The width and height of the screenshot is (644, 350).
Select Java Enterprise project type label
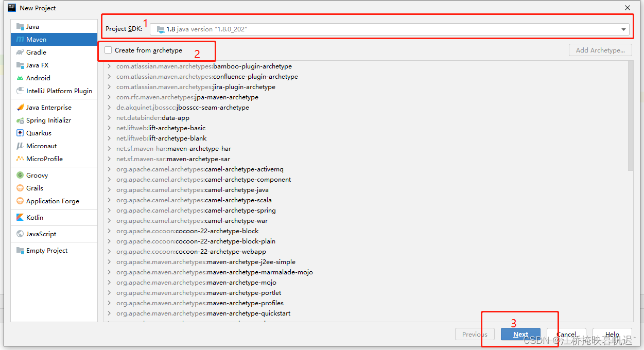(x=49, y=108)
